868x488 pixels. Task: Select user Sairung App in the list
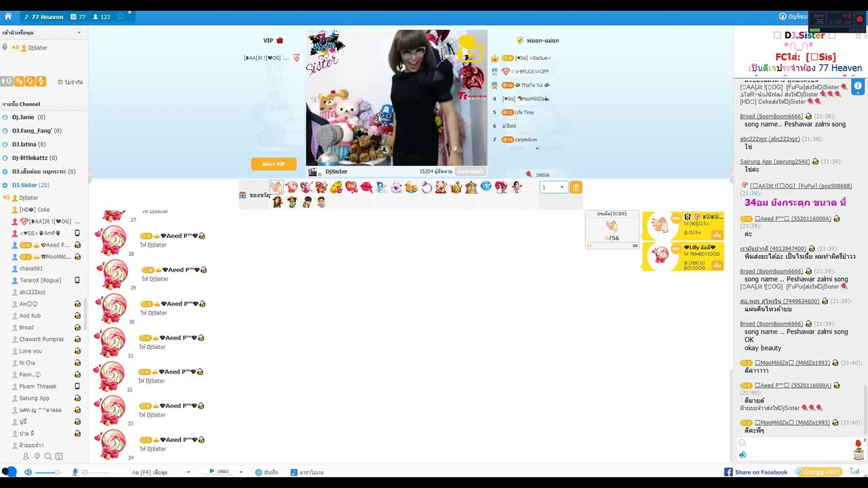click(34, 398)
